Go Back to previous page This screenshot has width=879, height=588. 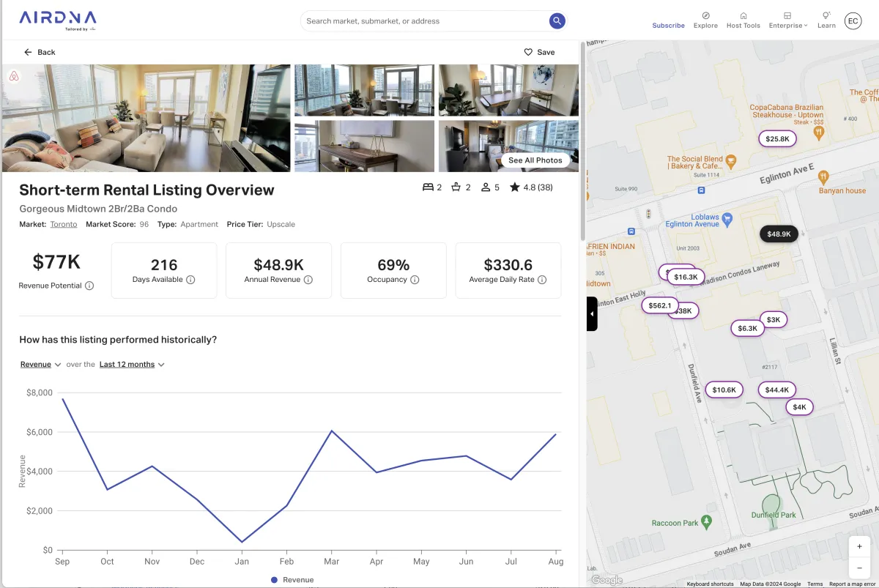[40, 52]
